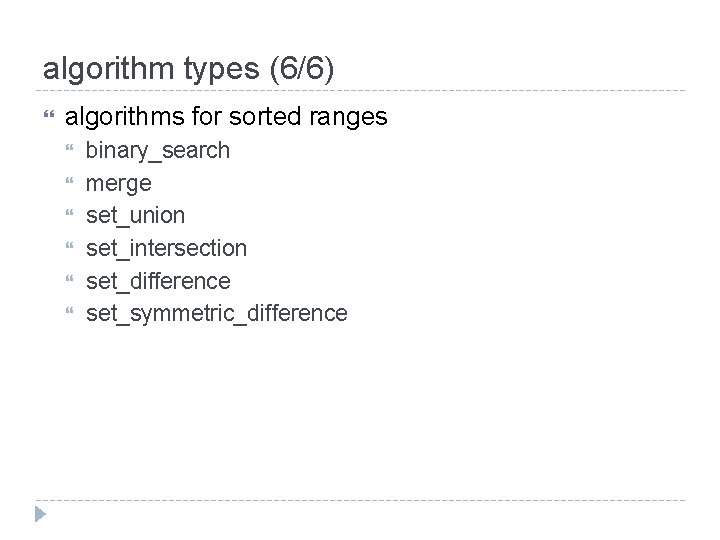Click the bullet marker beside merge
This screenshot has height=540, width=720.
pos(69,184)
